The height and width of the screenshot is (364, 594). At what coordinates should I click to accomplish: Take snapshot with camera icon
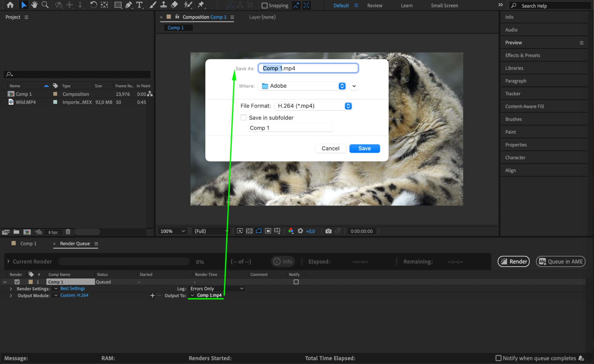[x=328, y=231]
